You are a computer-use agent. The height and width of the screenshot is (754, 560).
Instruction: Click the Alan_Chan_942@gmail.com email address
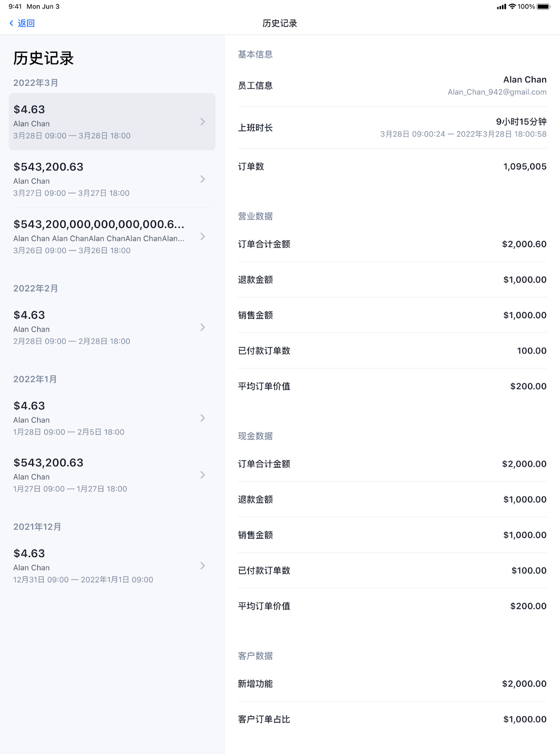[497, 92]
